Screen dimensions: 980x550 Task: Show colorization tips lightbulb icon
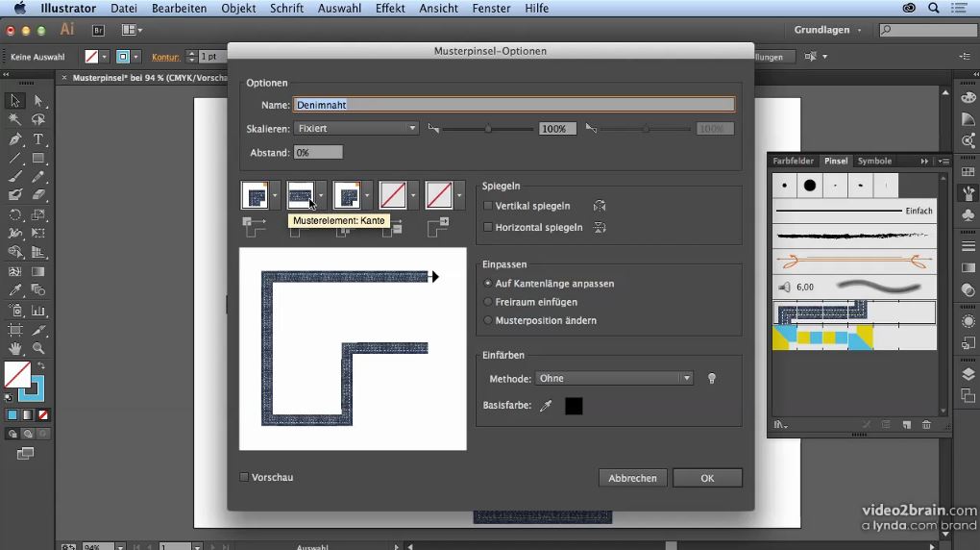tap(711, 379)
